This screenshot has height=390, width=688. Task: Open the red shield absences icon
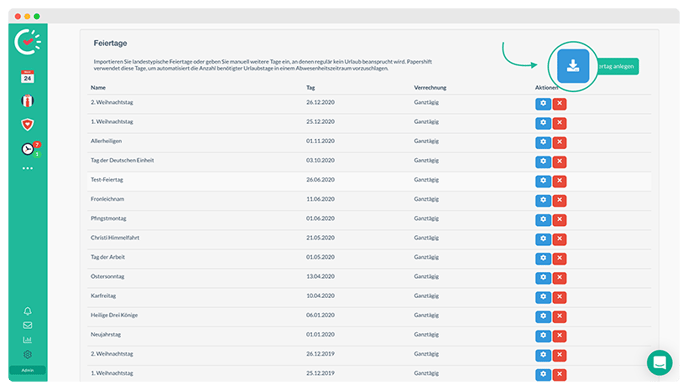point(27,125)
